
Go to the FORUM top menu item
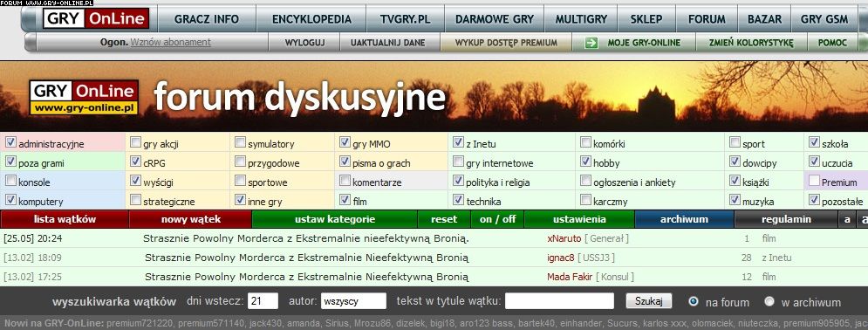(707, 19)
